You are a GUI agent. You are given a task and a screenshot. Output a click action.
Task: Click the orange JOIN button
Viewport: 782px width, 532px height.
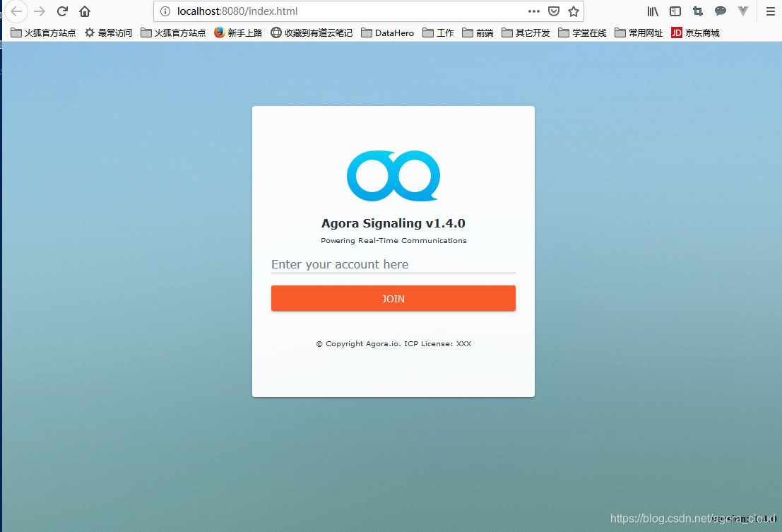(393, 298)
